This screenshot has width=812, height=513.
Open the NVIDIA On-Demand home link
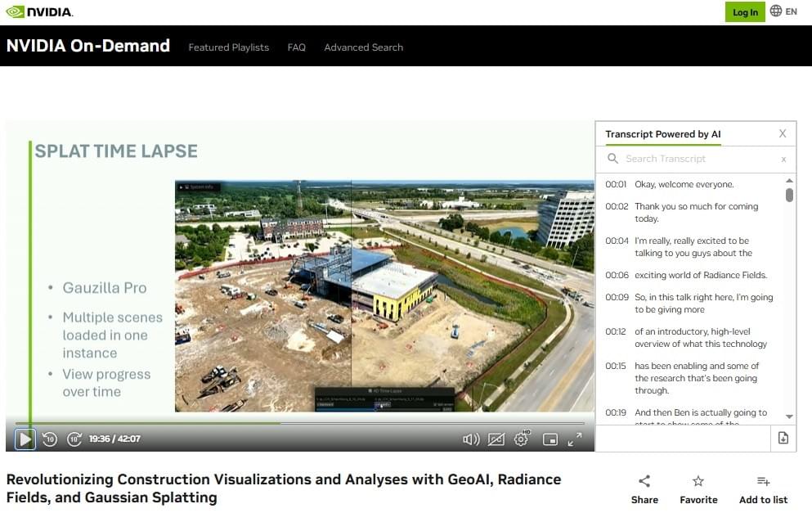coord(88,46)
